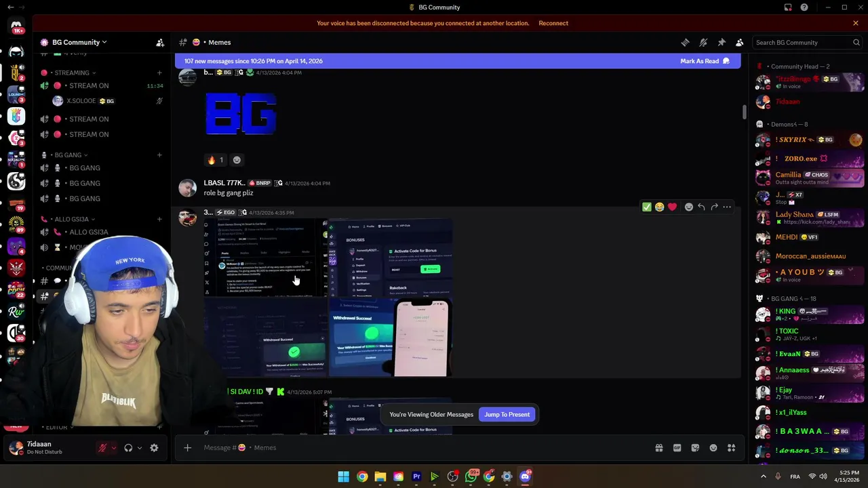Open first BG GANG voice channel

pyautogui.click(x=102, y=167)
